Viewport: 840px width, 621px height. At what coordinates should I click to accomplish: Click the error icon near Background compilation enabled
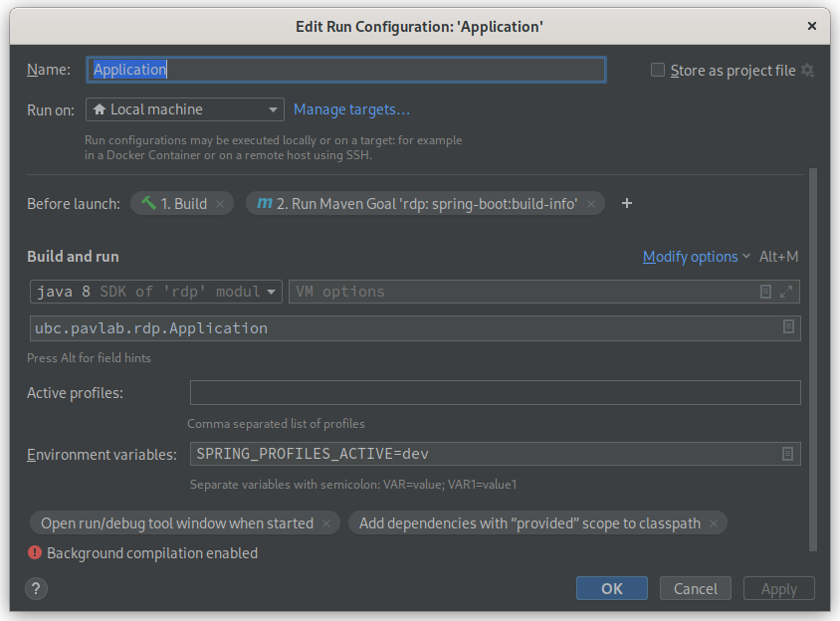pos(35,552)
